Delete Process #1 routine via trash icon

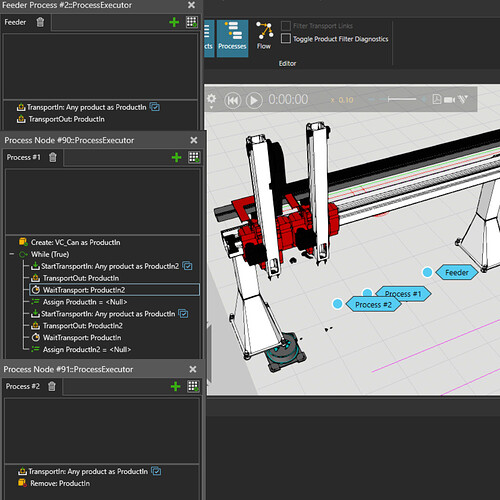pos(53,157)
